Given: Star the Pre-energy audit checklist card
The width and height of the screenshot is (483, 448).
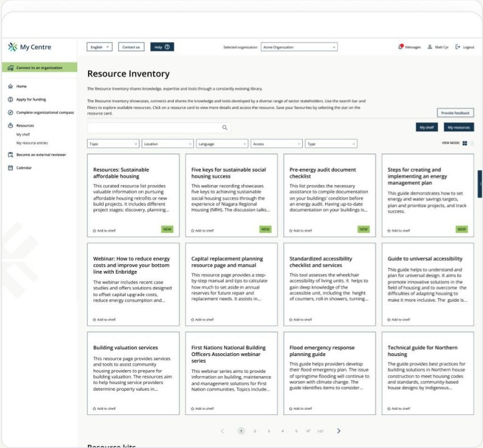Looking at the screenshot, I should click(291, 230).
